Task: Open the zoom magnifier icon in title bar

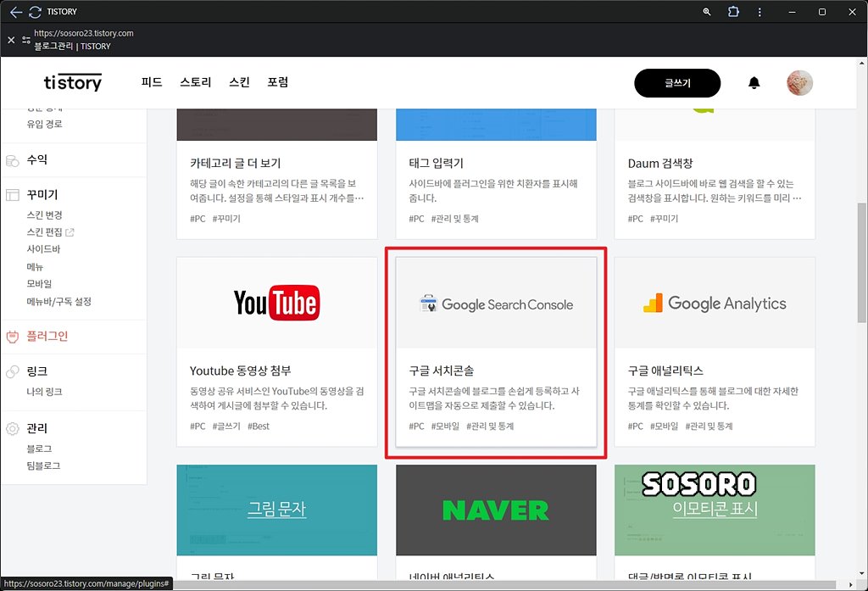Action: click(706, 12)
